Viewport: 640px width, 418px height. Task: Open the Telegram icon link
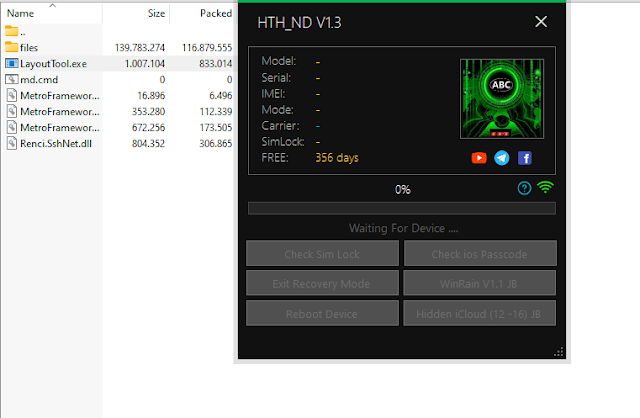pos(502,158)
